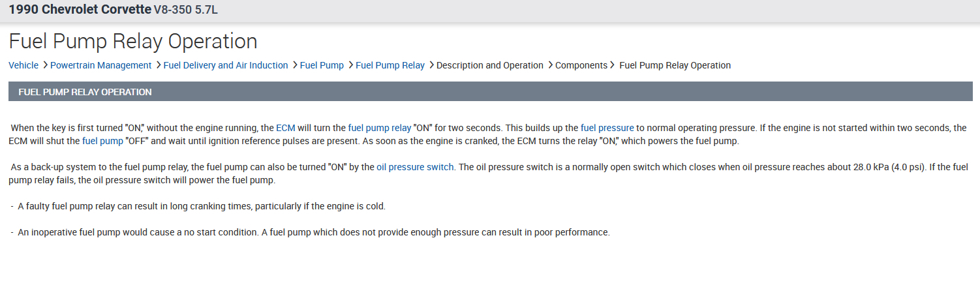The width and height of the screenshot is (980, 300).
Task: Click the gray FUEL PUMP RELAY OPERATION header bar
Action: (490, 92)
